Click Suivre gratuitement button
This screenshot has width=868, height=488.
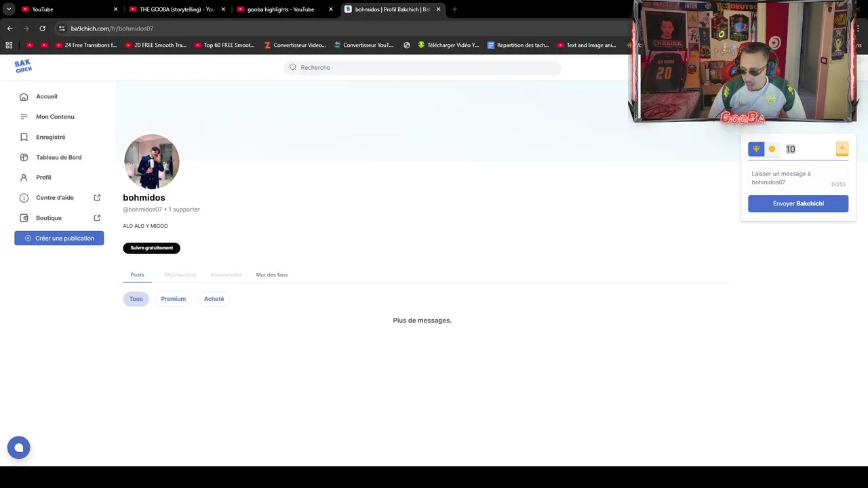pyautogui.click(x=151, y=248)
